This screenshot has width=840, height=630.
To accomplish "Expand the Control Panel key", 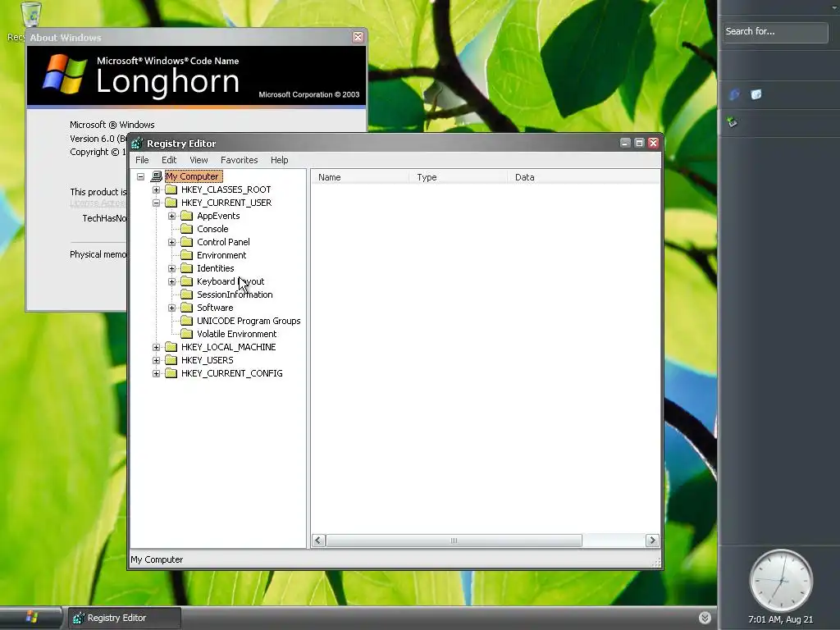I will tap(171, 242).
